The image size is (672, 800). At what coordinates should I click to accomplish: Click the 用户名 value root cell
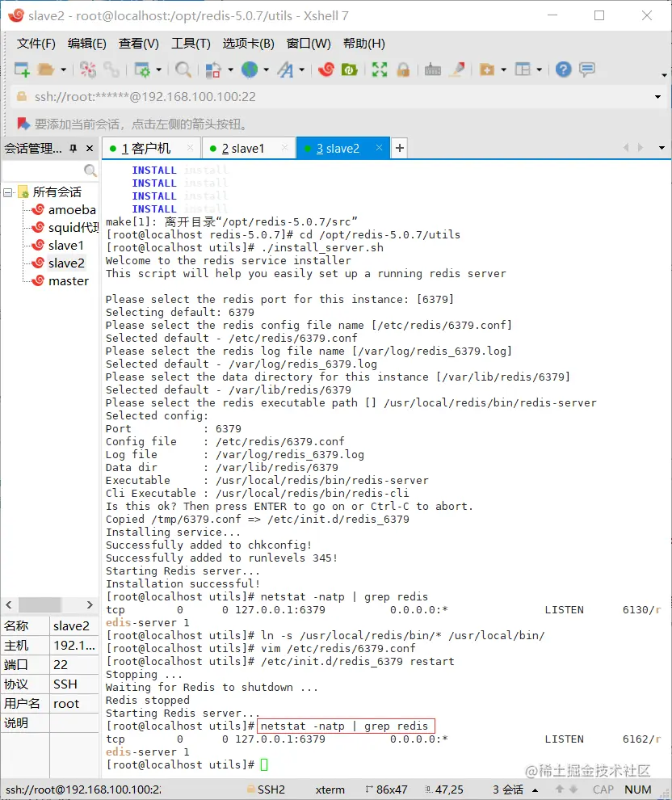tap(74, 704)
